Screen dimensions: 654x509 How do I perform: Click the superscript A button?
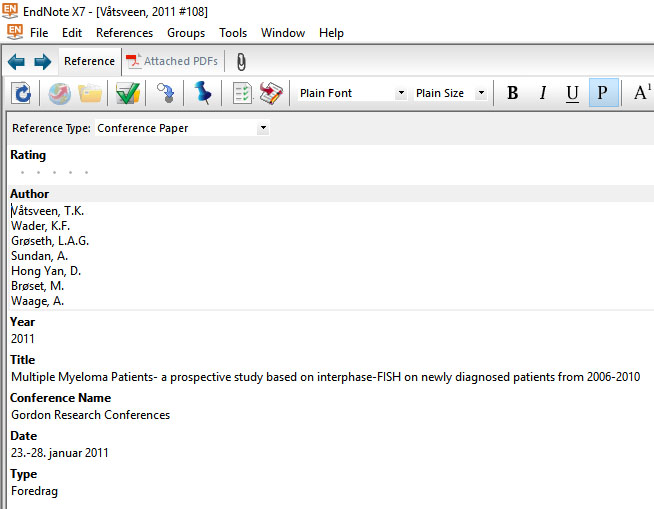pos(640,93)
